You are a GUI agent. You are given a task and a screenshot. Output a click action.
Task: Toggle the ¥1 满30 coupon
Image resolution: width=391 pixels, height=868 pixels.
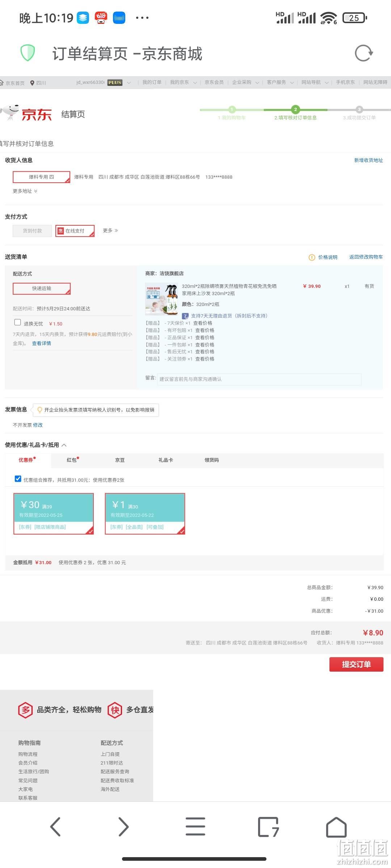point(145,514)
